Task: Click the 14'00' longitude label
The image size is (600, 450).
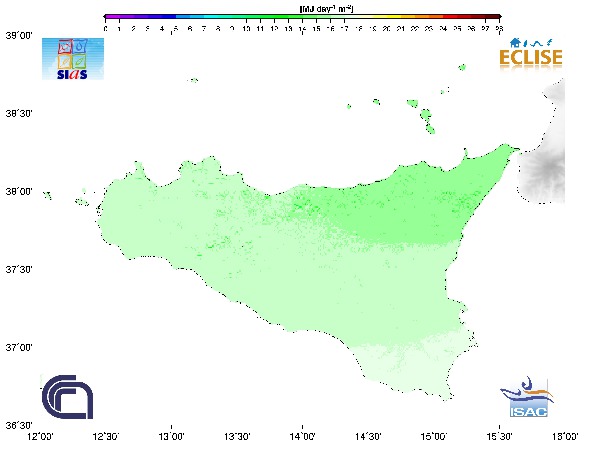Action: point(303,437)
